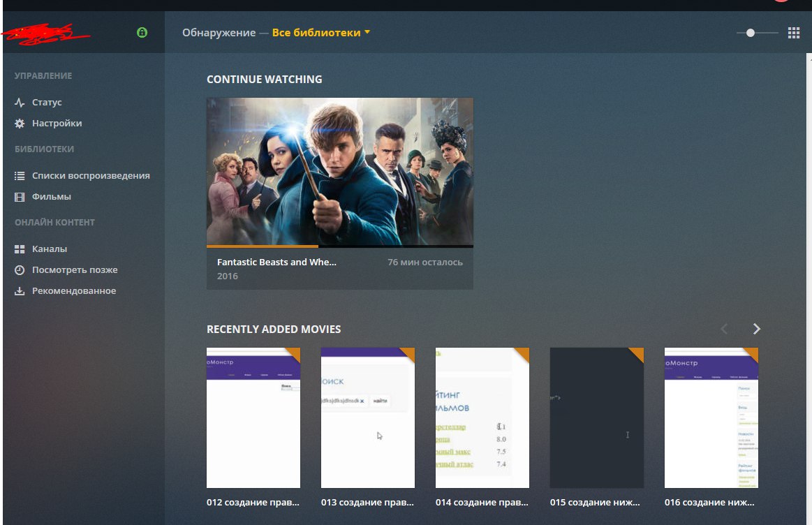Image resolution: width=812 pixels, height=525 pixels.
Task: Open Все библиотеки library dropdown
Action: [321, 33]
